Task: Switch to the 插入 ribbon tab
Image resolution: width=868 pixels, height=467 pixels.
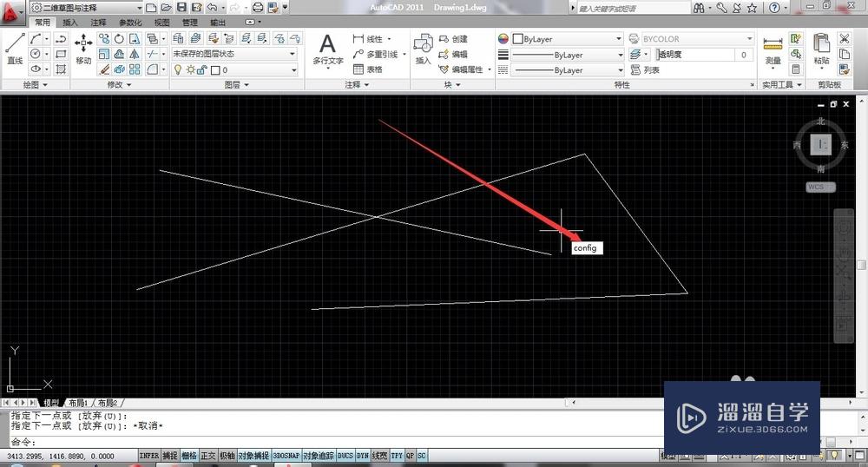Action: 70,22
